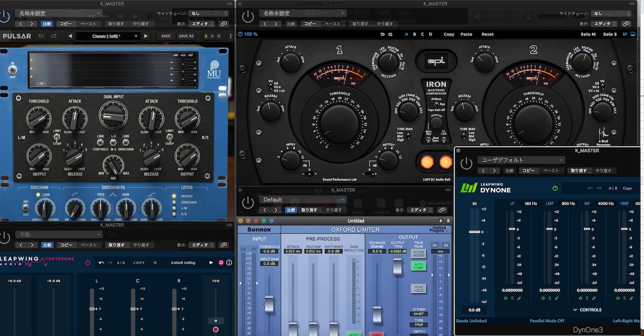
Task: Click the DynOne undo arrow
Action: (x=591, y=188)
